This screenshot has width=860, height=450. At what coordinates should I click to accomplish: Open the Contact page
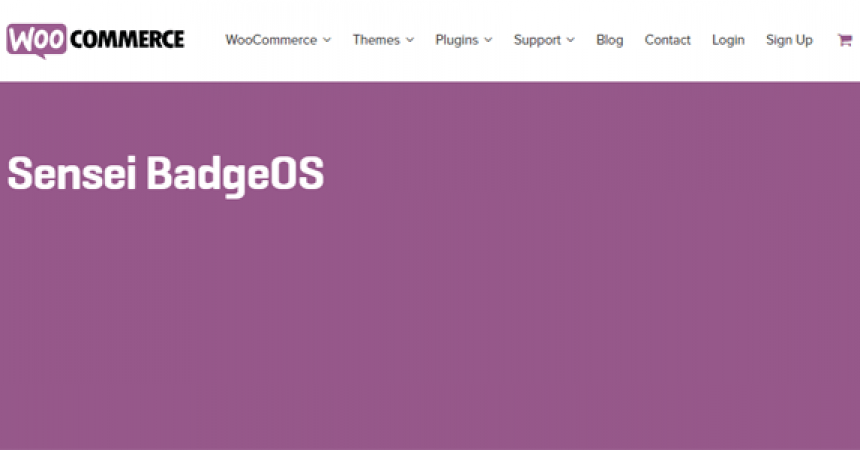667,40
